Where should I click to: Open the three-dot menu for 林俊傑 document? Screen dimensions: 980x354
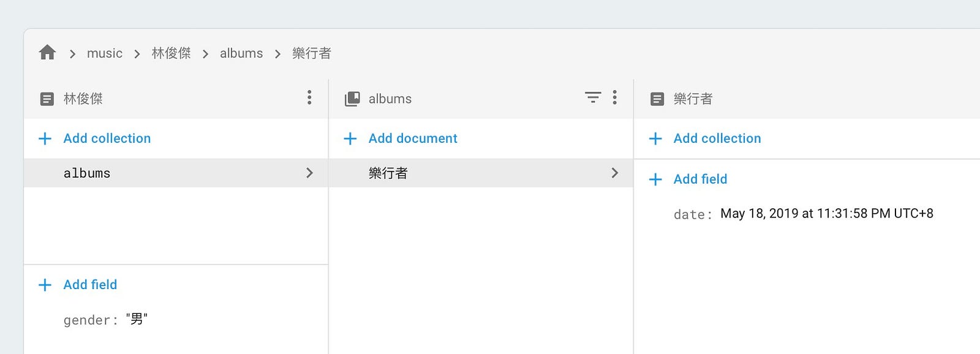(309, 97)
